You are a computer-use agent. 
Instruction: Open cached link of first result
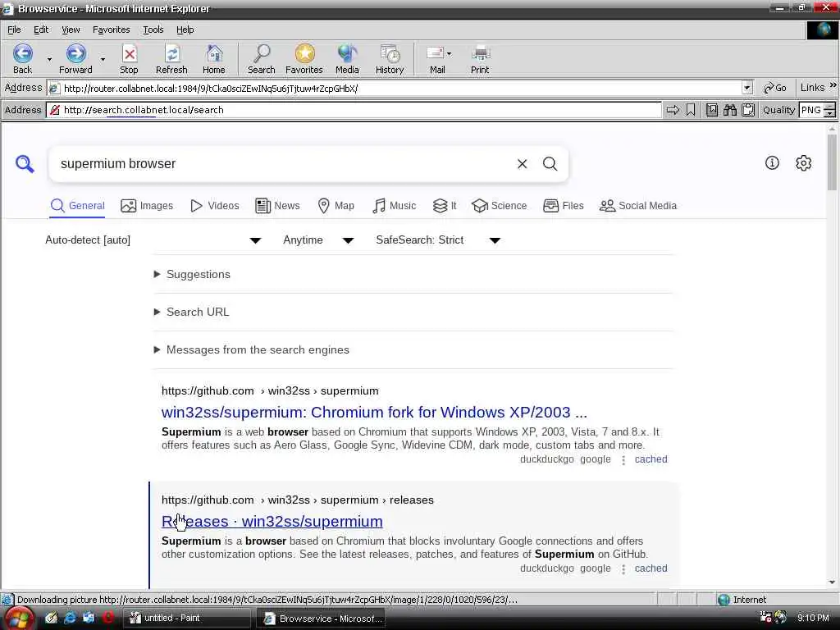point(651,459)
